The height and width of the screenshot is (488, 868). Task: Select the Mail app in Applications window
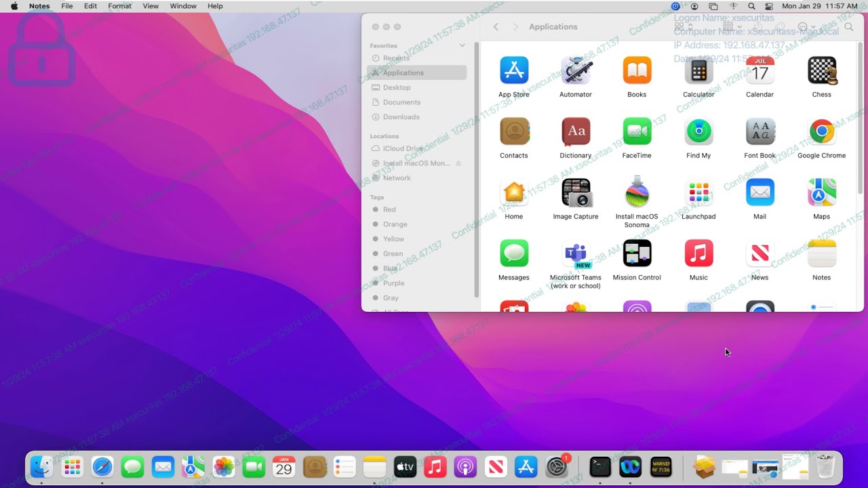click(760, 192)
